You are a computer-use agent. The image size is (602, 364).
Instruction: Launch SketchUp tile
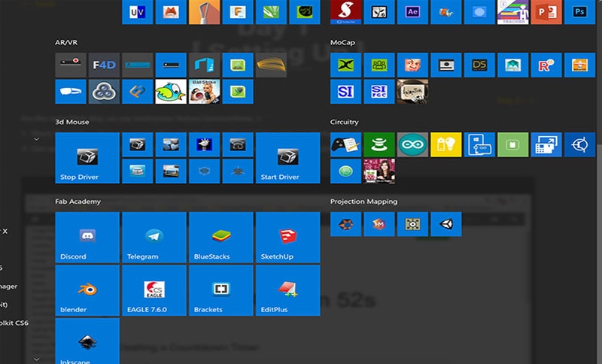tap(287, 238)
